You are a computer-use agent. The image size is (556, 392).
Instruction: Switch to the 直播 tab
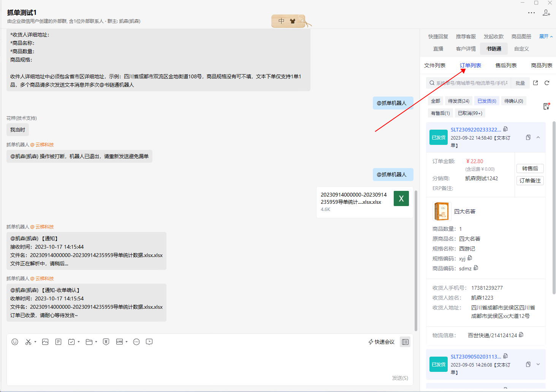(438, 49)
